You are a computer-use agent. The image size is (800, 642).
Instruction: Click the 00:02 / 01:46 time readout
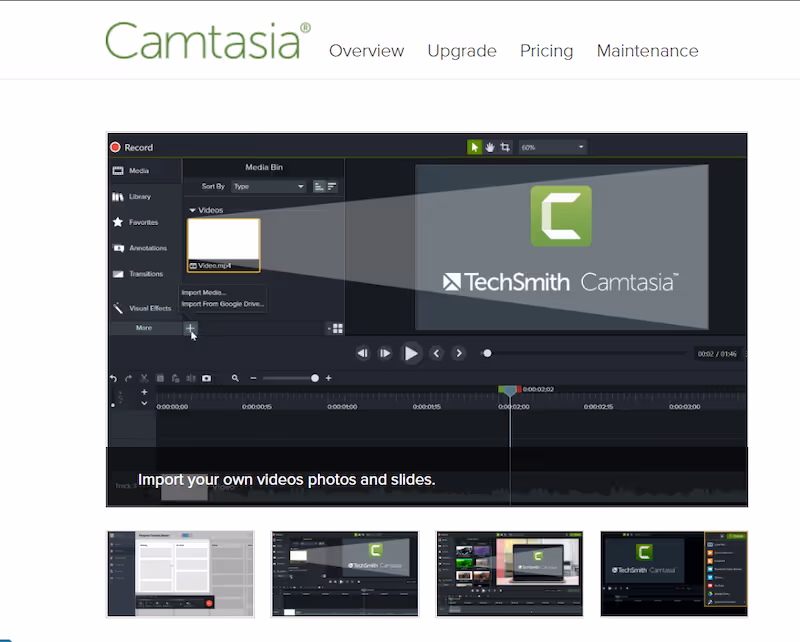coord(717,354)
